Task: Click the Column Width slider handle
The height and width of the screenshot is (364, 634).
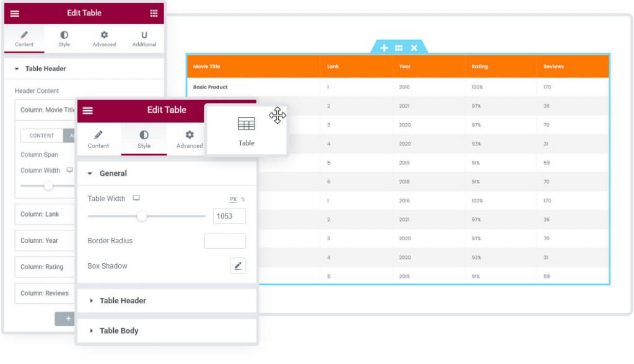Action: pyautogui.click(x=48, y=186)
